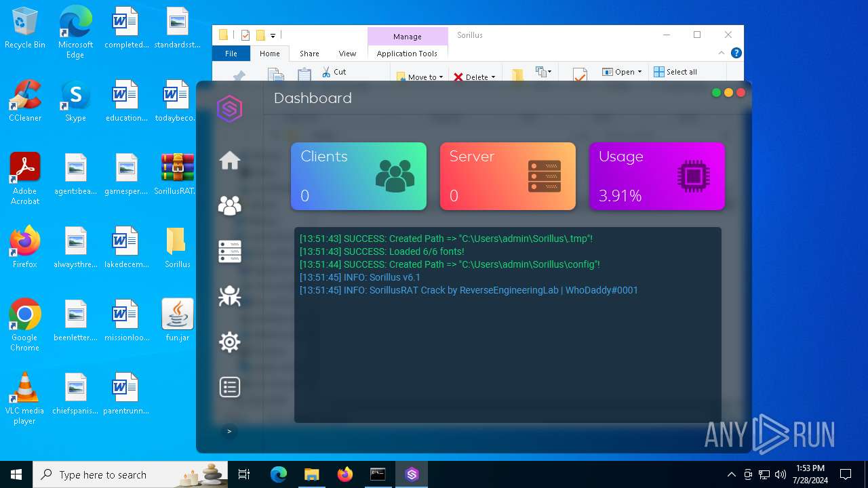Open the Explorer Help question mark icon
Image resolution: width=868 pixels, height=488 pixels.
tap(736, 53)
